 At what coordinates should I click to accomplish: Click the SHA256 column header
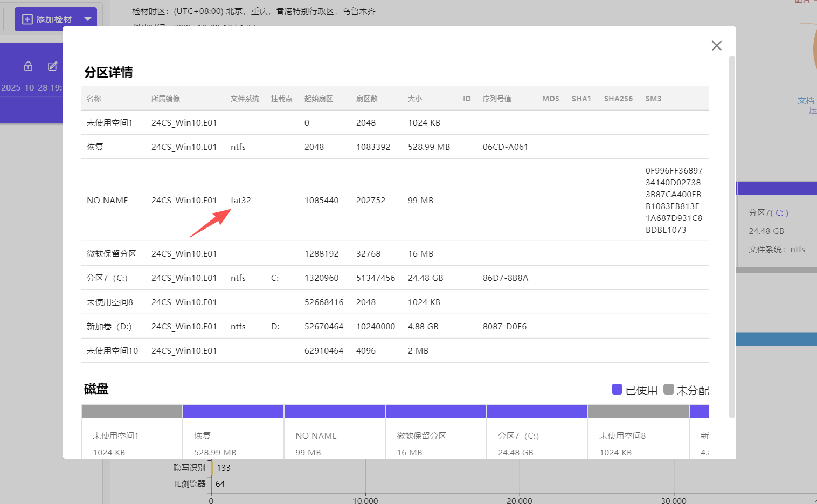[x=618, y=99]
